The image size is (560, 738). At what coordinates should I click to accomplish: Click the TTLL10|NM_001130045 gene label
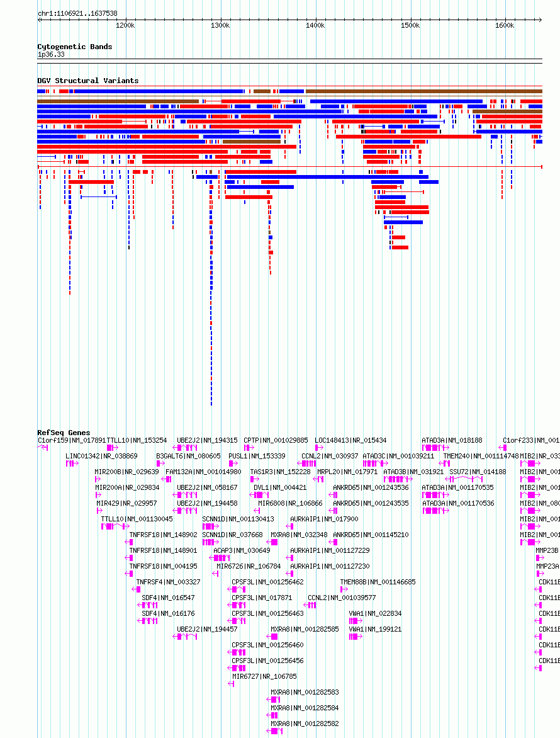[137, 519]
